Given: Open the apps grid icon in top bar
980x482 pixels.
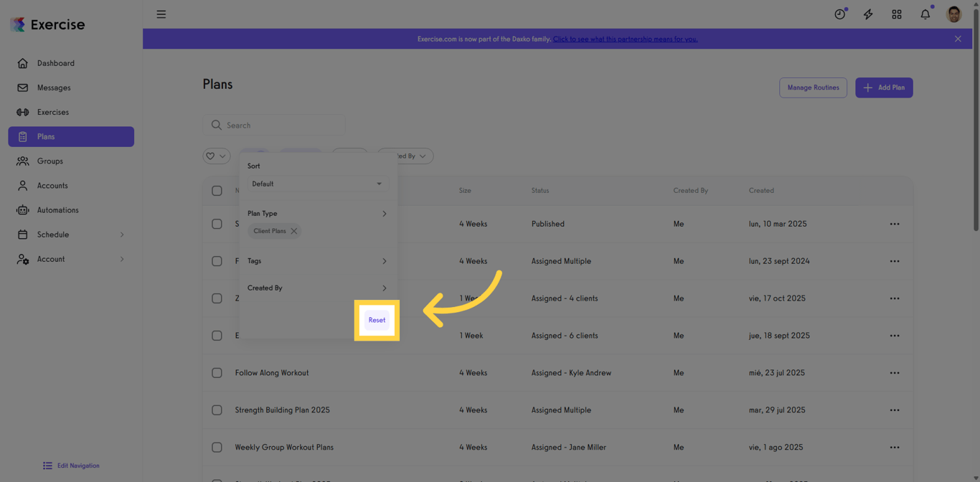Looking at the screenshot, I should coord(896,14).
